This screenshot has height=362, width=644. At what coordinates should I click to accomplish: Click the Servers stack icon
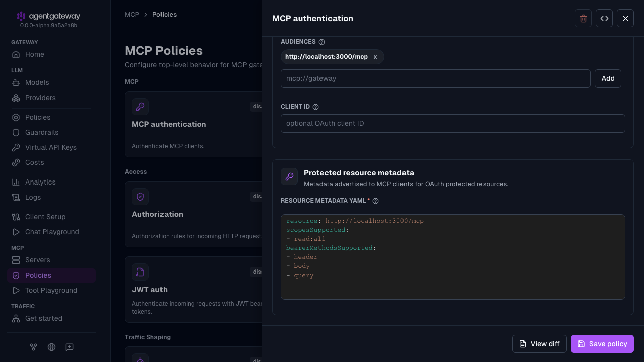[16, 260]
